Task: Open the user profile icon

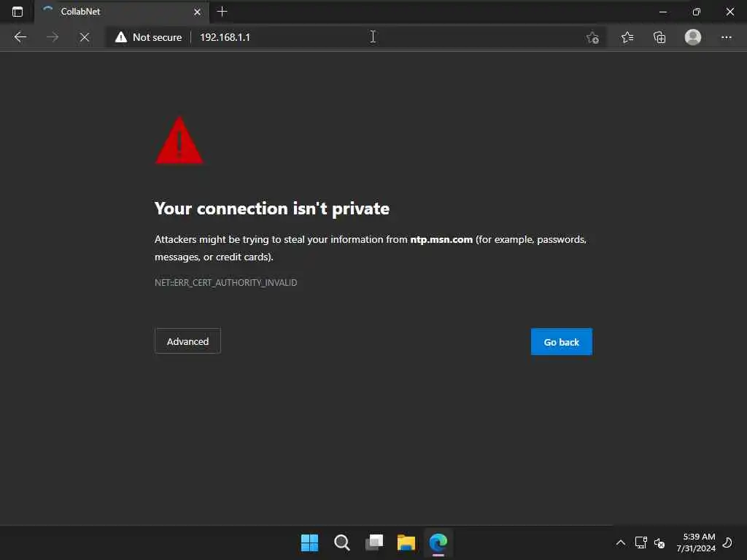Action: 693,37
